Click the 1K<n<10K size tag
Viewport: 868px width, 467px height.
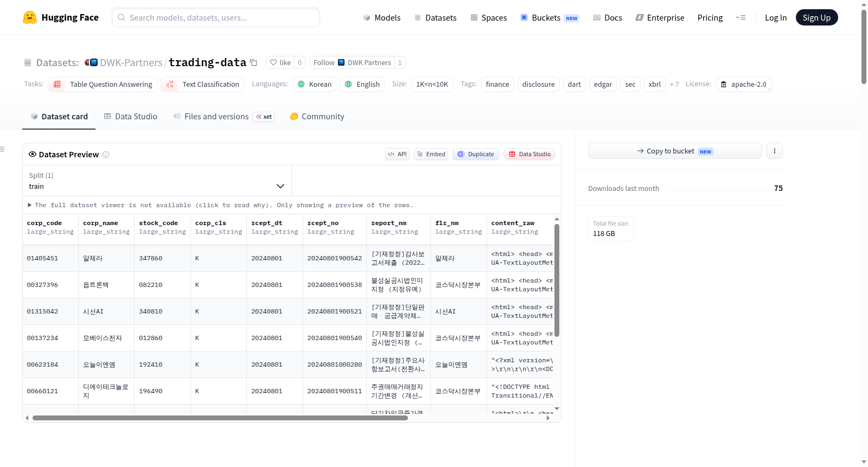tap(432, 84)
